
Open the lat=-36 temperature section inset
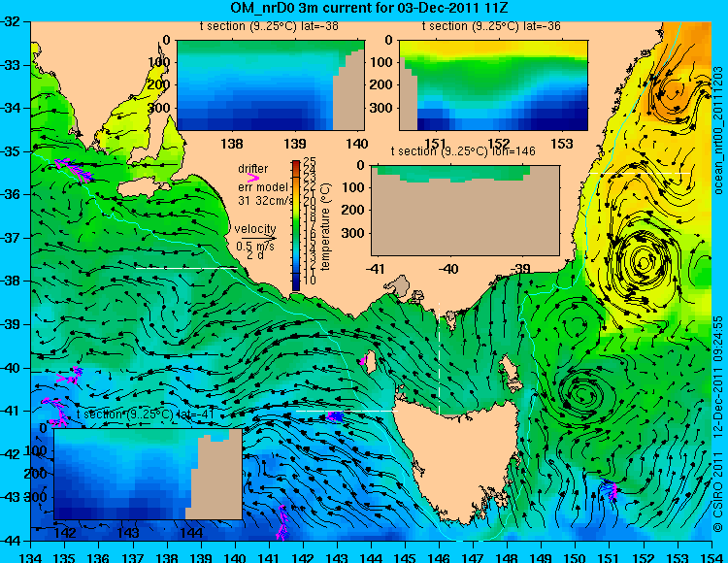[493, 85]
